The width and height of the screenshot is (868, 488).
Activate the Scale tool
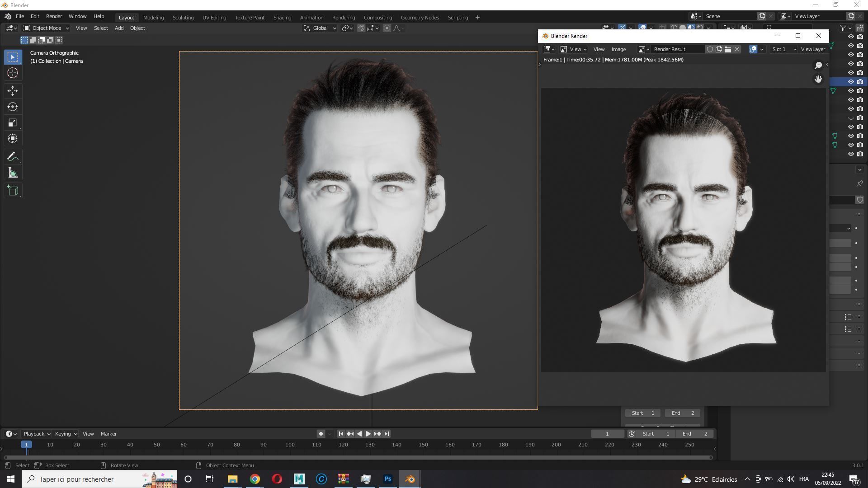[x=13, y=123]
